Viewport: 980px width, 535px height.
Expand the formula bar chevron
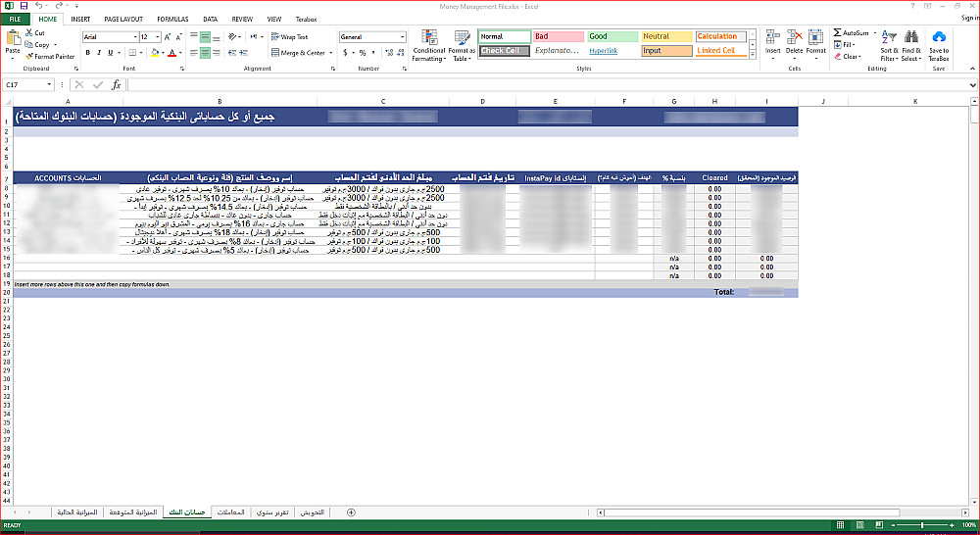973,85
